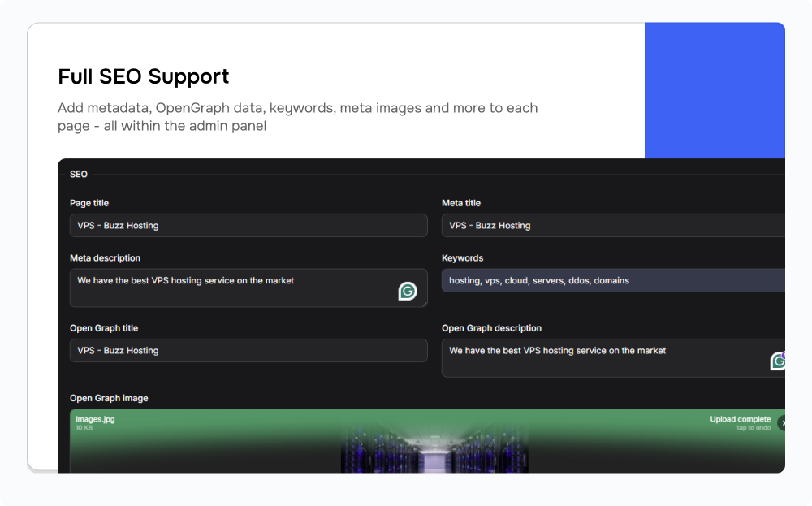Screen dimensions: 812x506
Task: Click the Meta description label
Action: pos(105,258)
